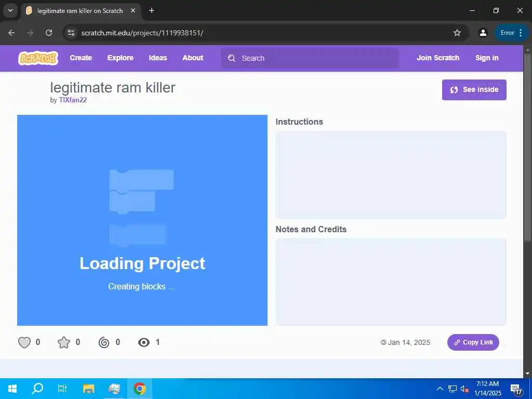Open the notification center icon
Viewport: 532px width, 399px height.
click(516, 389)
